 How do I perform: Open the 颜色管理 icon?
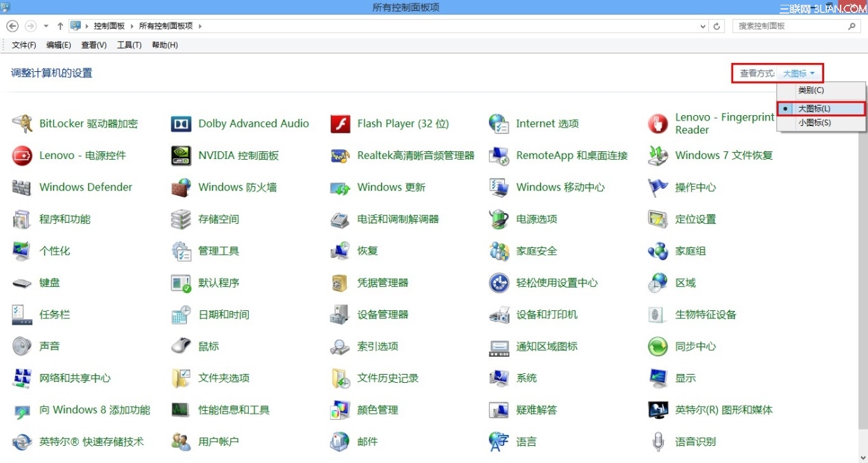click(340, 410)
